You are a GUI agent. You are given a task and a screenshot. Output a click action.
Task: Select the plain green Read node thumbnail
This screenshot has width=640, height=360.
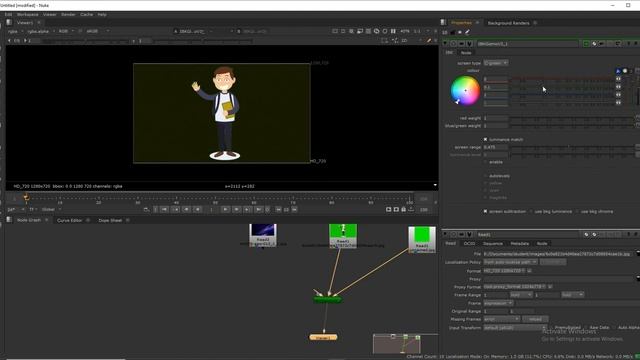[x=422, y=240]
